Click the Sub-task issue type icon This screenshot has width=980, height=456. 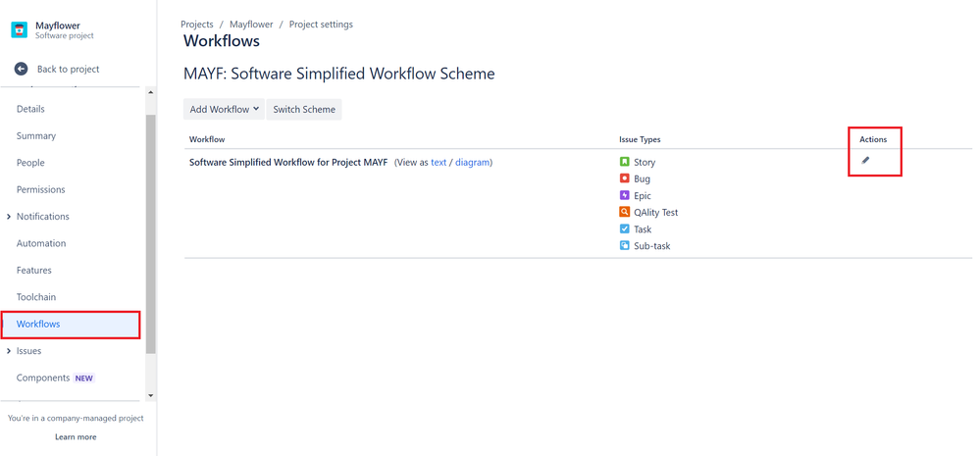[624, 246]
